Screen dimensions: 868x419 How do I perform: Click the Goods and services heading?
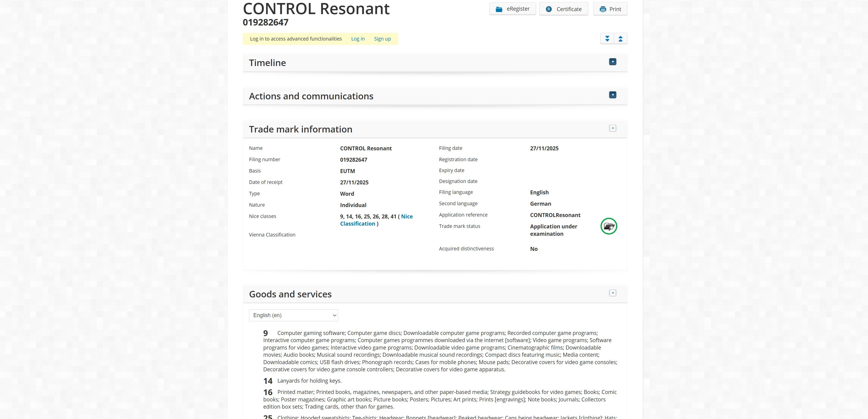pyautogui.click(x=290, y=294)
